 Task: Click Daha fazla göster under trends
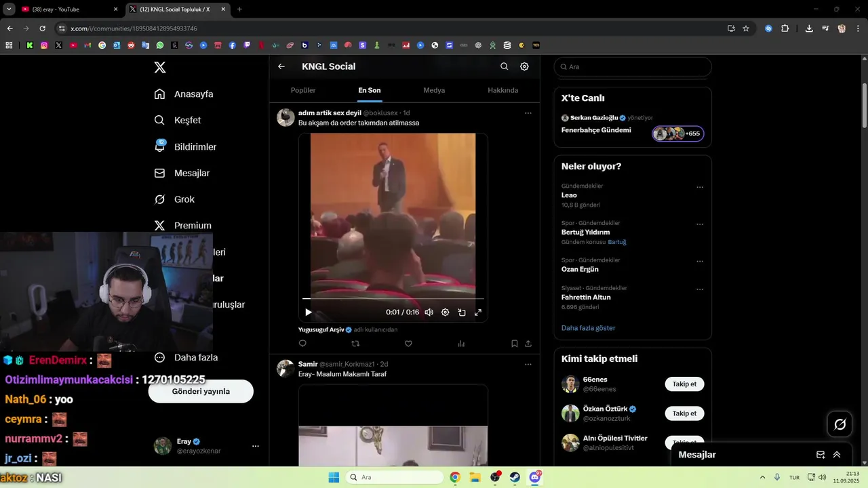(588, 328)
